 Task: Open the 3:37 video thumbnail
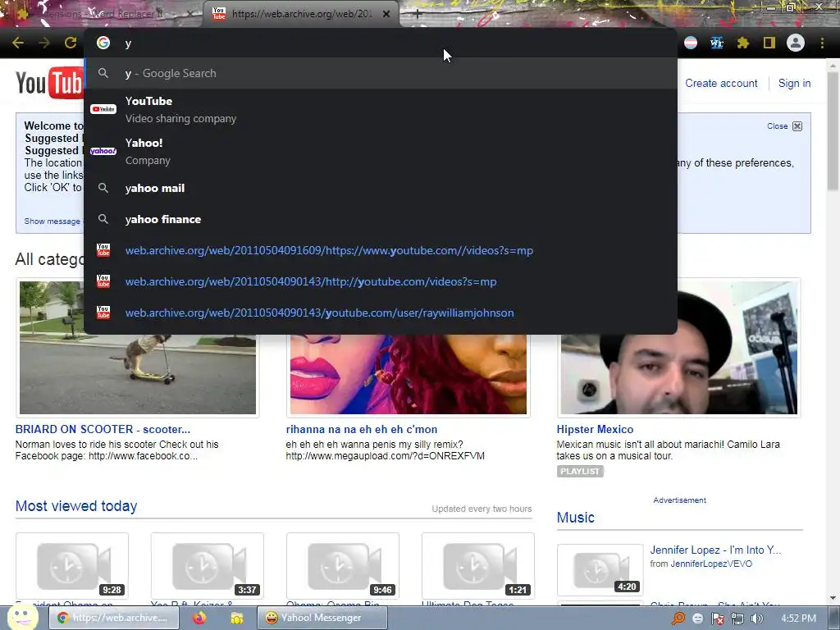pos(208,565)
